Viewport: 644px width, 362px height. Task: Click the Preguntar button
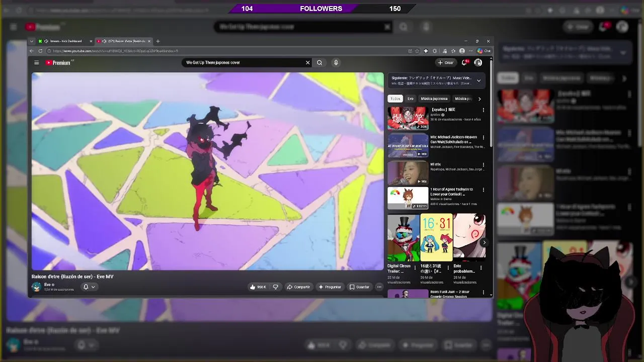point(330,287)
